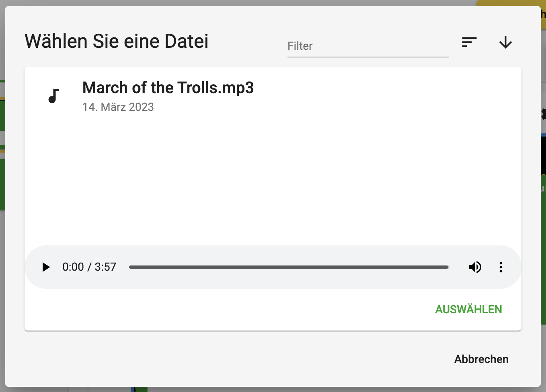Open the sort options list icon
Screen dimensions: 546x392
(469, 42)
